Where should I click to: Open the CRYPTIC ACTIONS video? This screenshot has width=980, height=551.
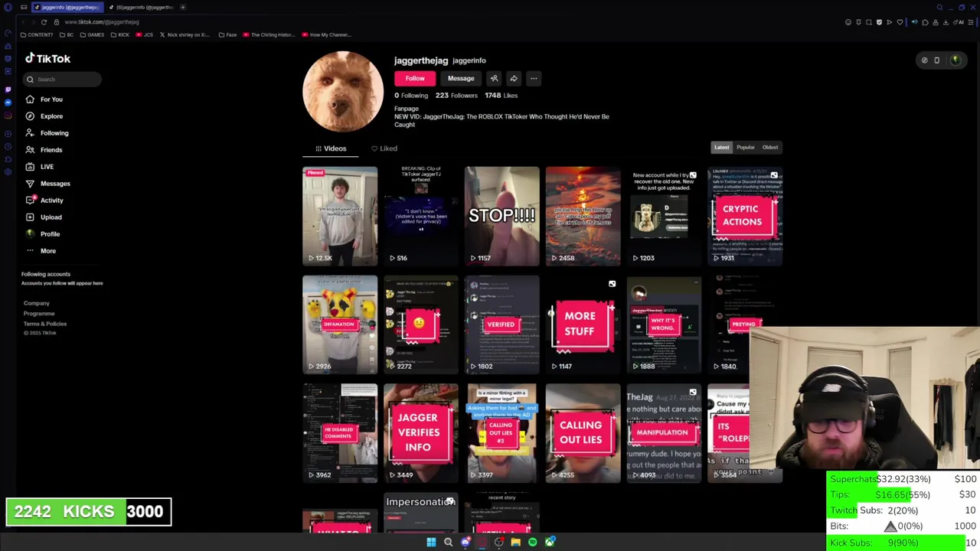[x=745, y=216]
